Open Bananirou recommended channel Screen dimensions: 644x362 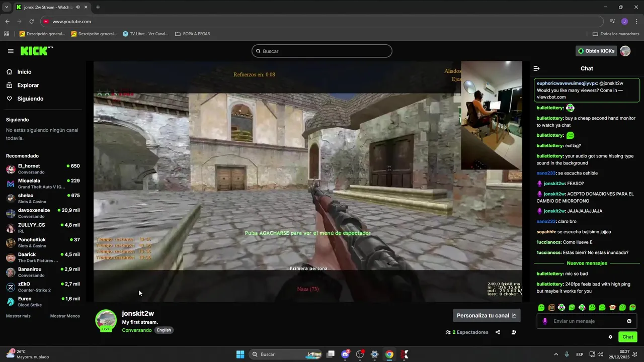pyautogui.click(x=43, y=272)
